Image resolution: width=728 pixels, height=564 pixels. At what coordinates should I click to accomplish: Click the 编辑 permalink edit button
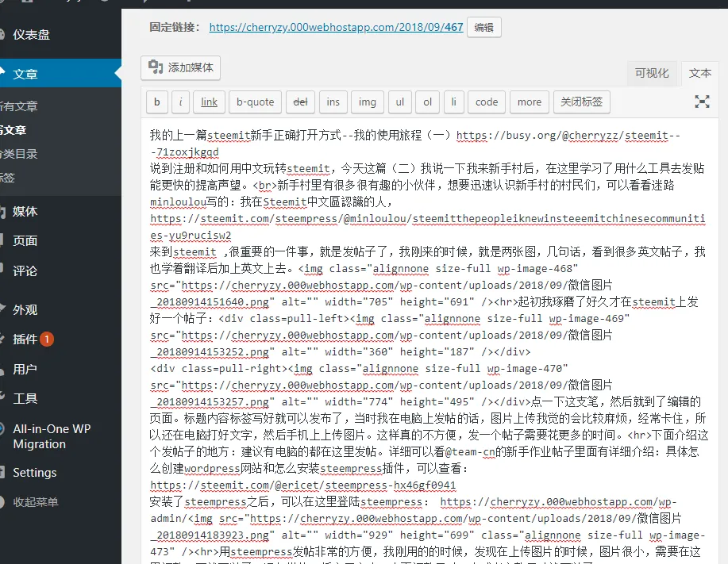point(483,27)
